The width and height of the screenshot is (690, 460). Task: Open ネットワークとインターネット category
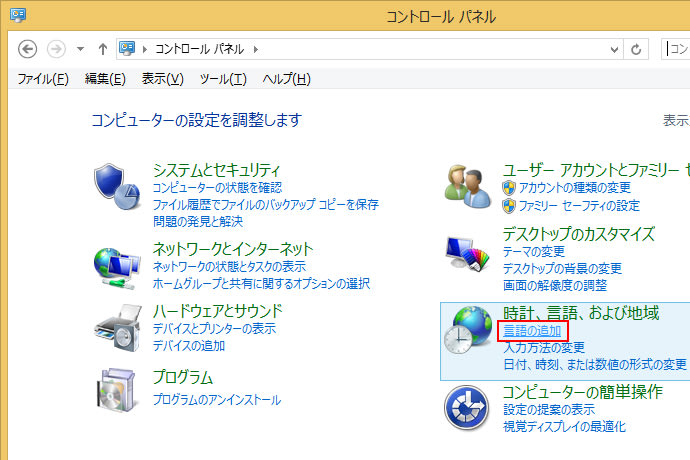coord(233,249)
